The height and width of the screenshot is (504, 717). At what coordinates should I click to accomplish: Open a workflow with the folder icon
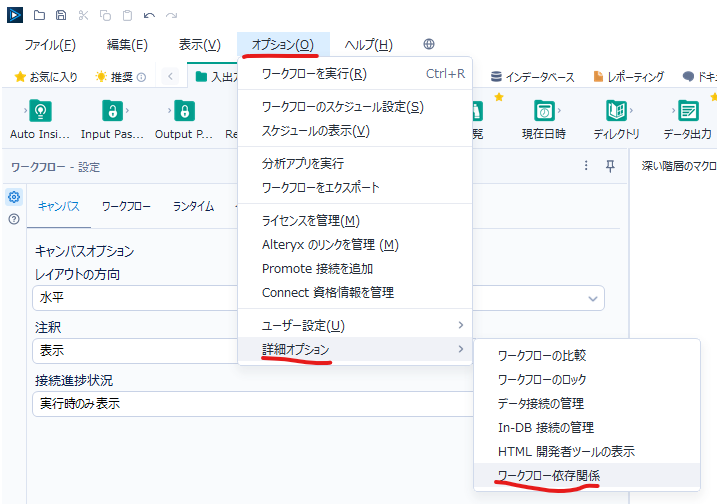pos(39,15)
